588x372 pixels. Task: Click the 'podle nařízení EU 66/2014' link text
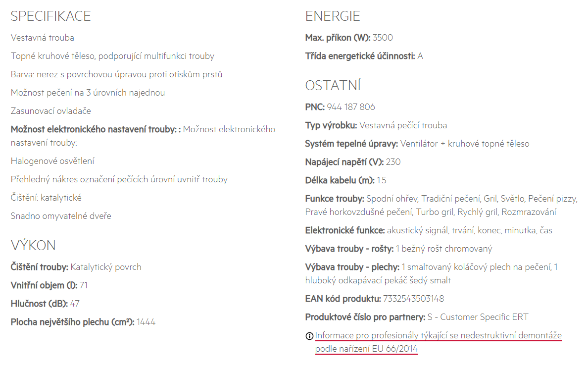pos(366,349)
